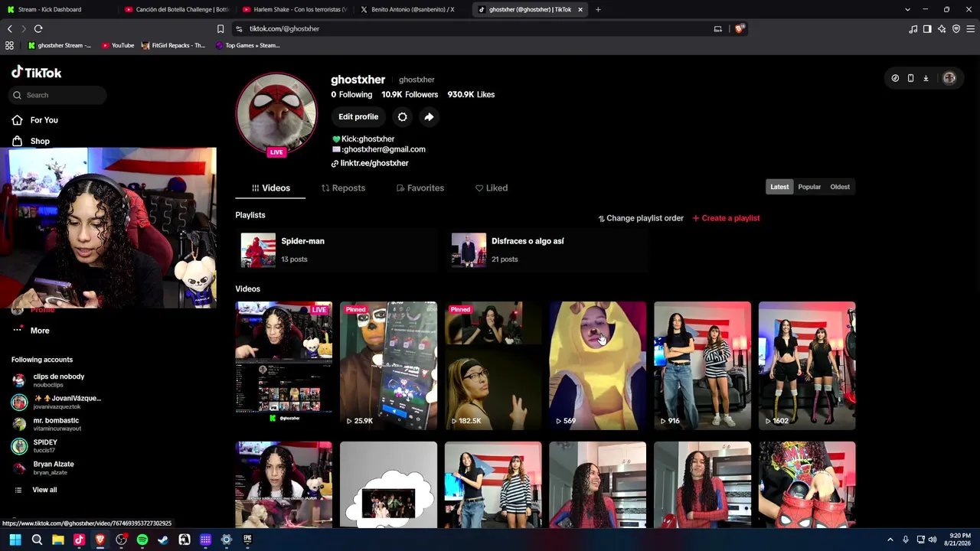This screenshot has height=551, width=980.
Task: Open the LIVE video thumbnail
Action: pos(284,365)
